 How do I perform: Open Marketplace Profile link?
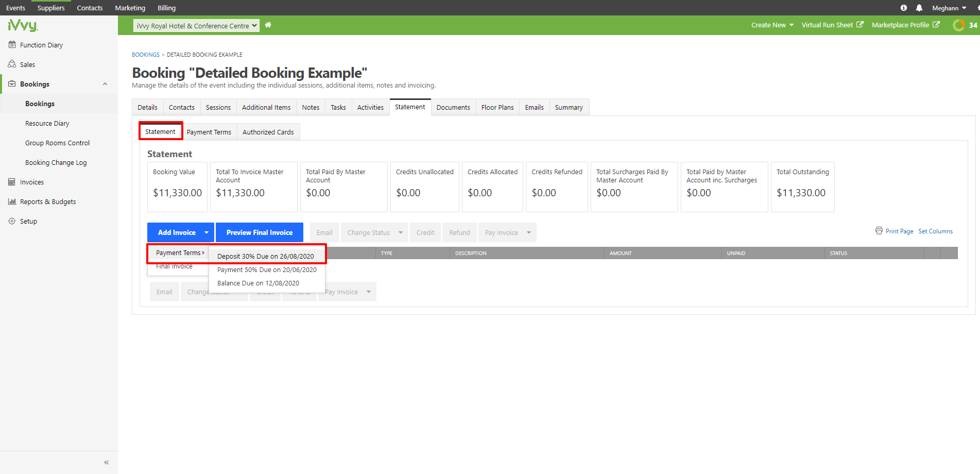905,25
